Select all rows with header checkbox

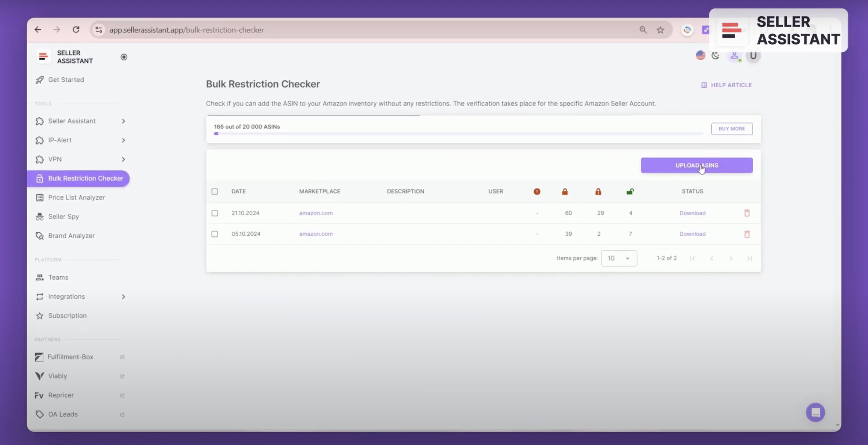click(x=215, y=191)
